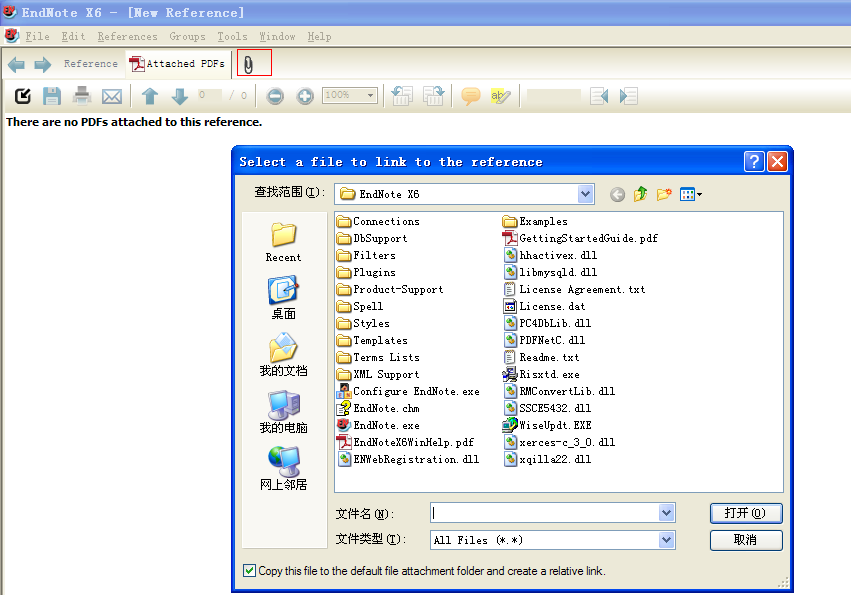The width and height of the screenshot is (851, 595).
Task: Open the File menu
Action: tap(37, 36)
